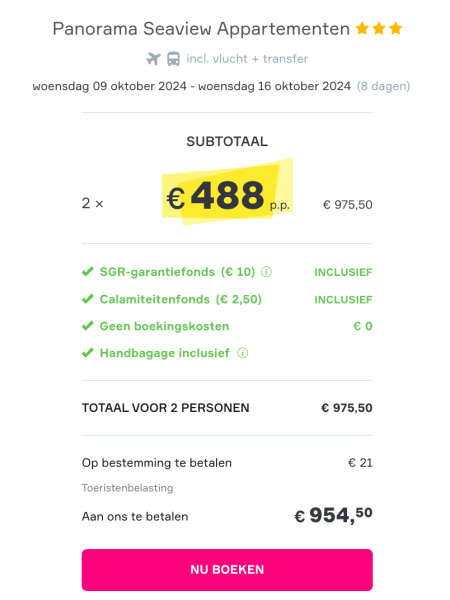Viewport: 450px width, 600px height.
Task: Open Handbagage inclusief info icon
Action: 243,353
